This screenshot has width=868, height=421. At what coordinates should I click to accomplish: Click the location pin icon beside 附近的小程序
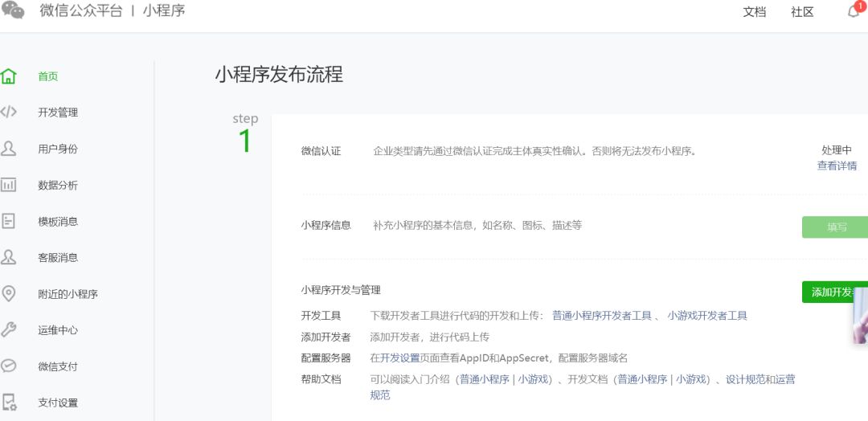(8, 294)
